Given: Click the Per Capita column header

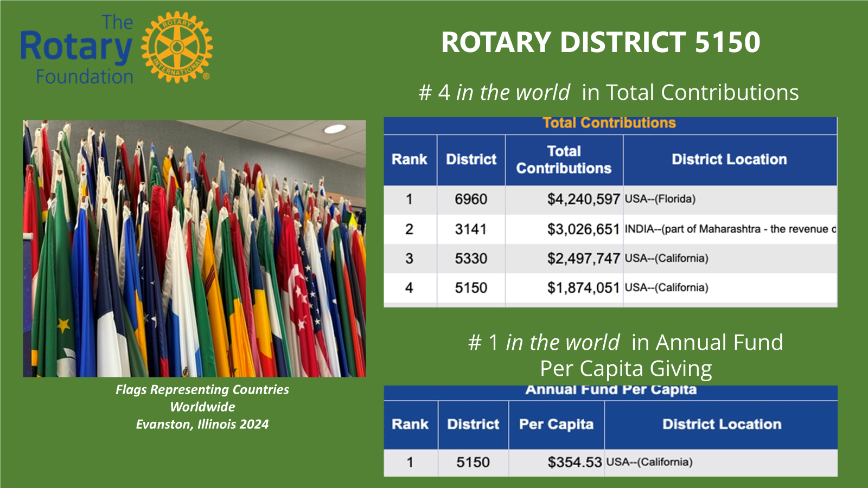Looking at the screenshot, I should [556, 425].
